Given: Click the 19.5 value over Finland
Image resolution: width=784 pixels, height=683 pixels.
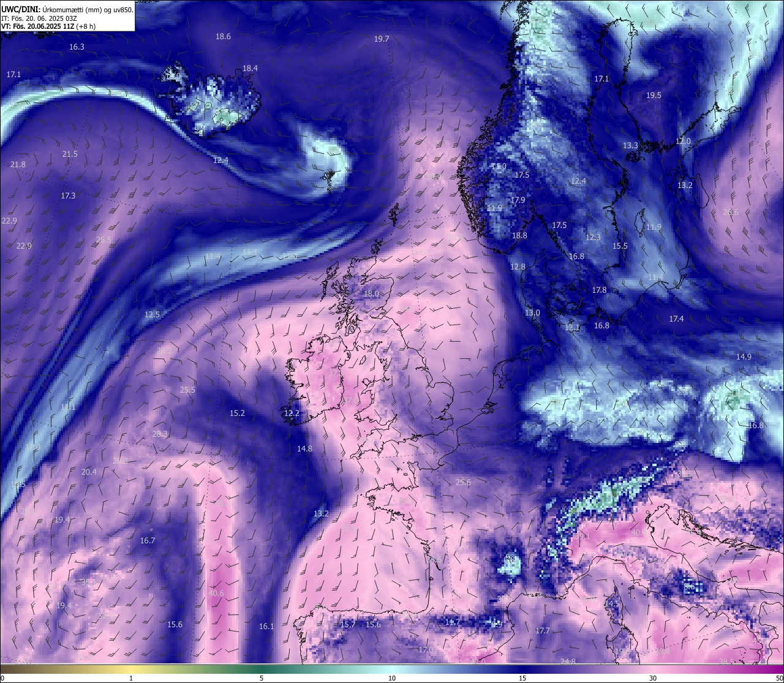Looking at the screenshot, I should point(654,96).
